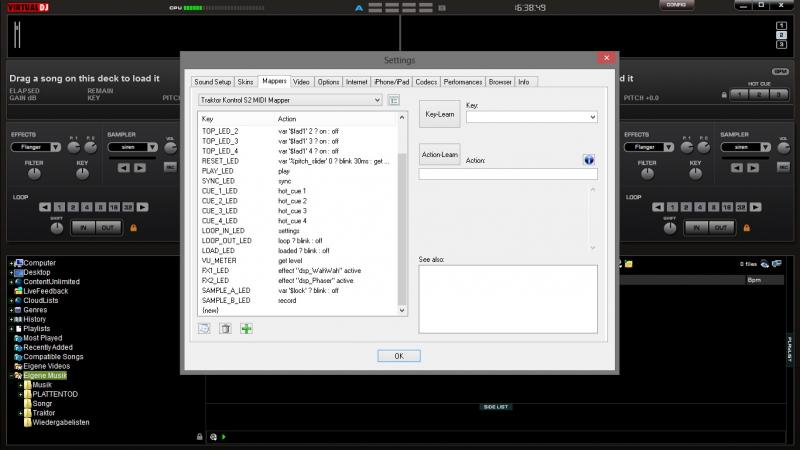Click the mapping list scroll down arrow
The image size is (800, 450).
[x=402, y=310]
